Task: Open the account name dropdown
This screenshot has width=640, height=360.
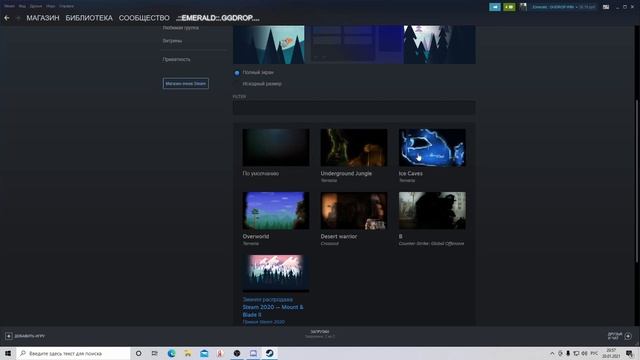Action: [563, 7]
